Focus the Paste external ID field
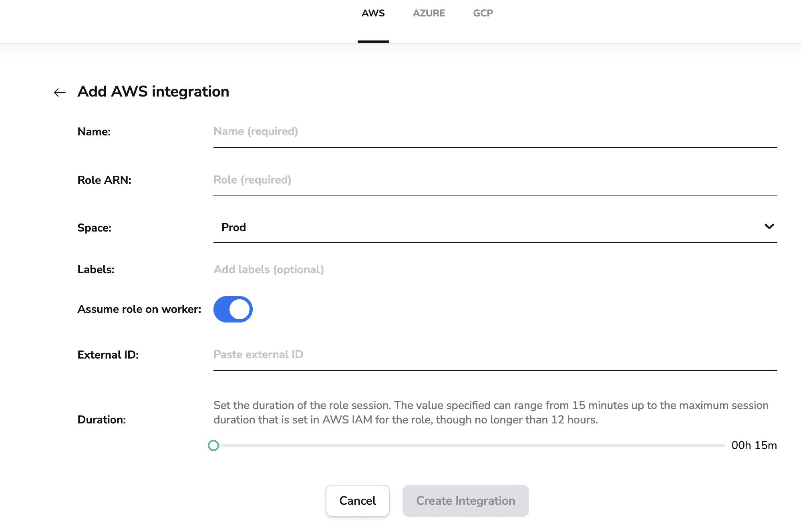The width and height of the screenshot is (801, 532). [x=495, y=355]
